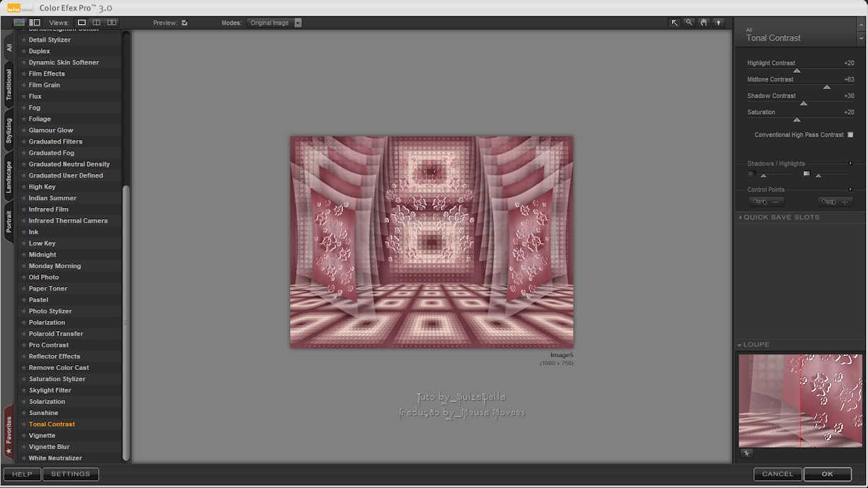
Task: Click the Cancel button
Action: (x=777, y=474)
